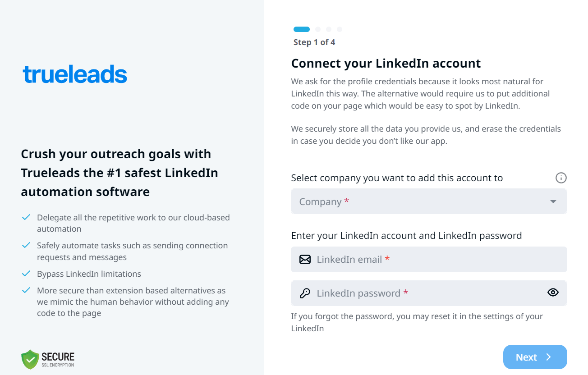Click the Trueleads logo

click(75, 74)
